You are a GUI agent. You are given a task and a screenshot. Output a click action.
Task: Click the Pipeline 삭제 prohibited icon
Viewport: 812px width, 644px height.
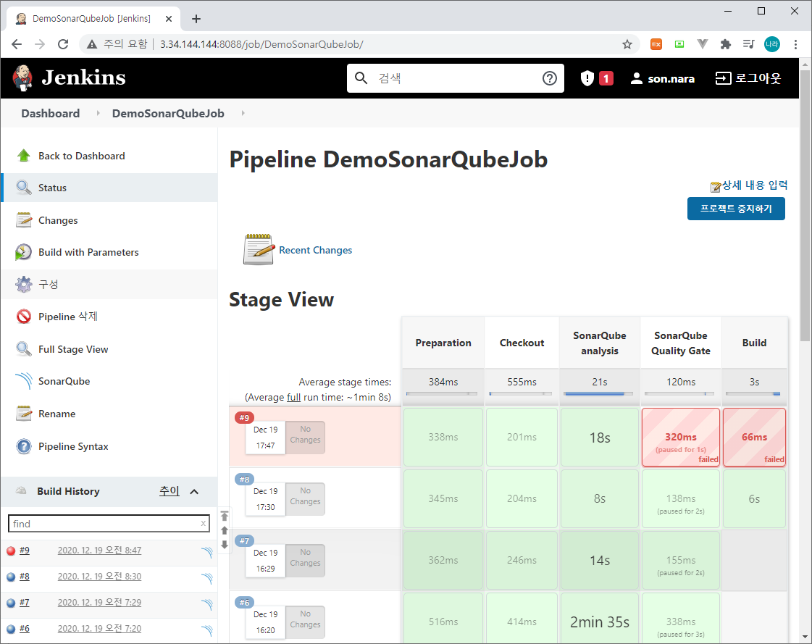tap(23, 316)
